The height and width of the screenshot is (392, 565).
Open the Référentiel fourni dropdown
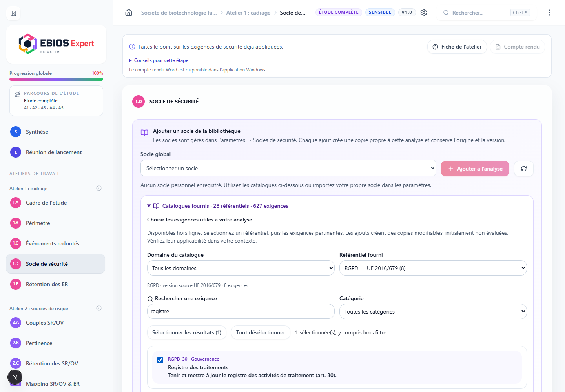click(x=433, y=268)
